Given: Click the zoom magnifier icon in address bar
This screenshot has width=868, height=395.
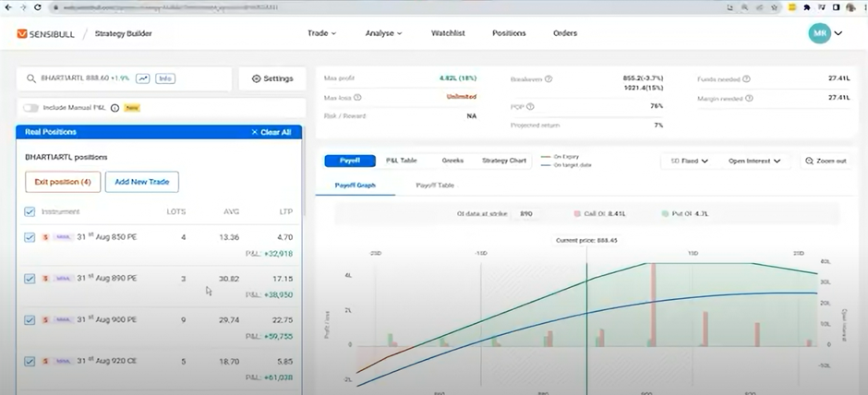Looking at the screenshot, I should click(x=745, y=7).
